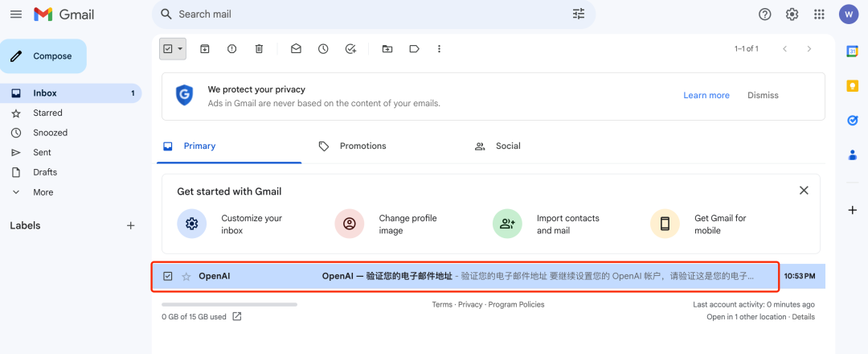Delete selected email with trash icon
The height and width of the screenshot is (354, 868).
pos(259,49)
